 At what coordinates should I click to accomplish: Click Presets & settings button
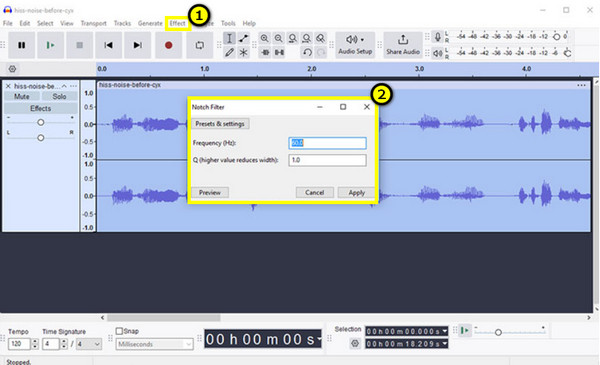point(220,124)
